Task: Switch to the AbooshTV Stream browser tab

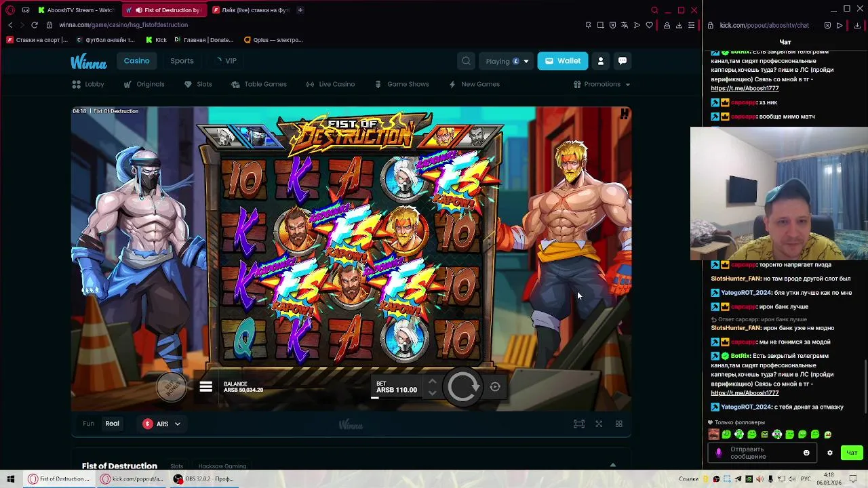Action: 76,10
